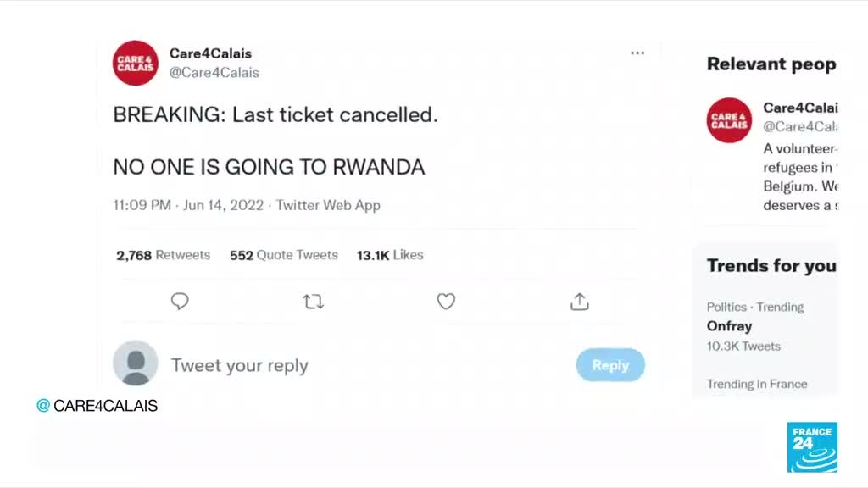
Task: Click the Care4Calais avatar on the tweet
Action: (136, 64)
